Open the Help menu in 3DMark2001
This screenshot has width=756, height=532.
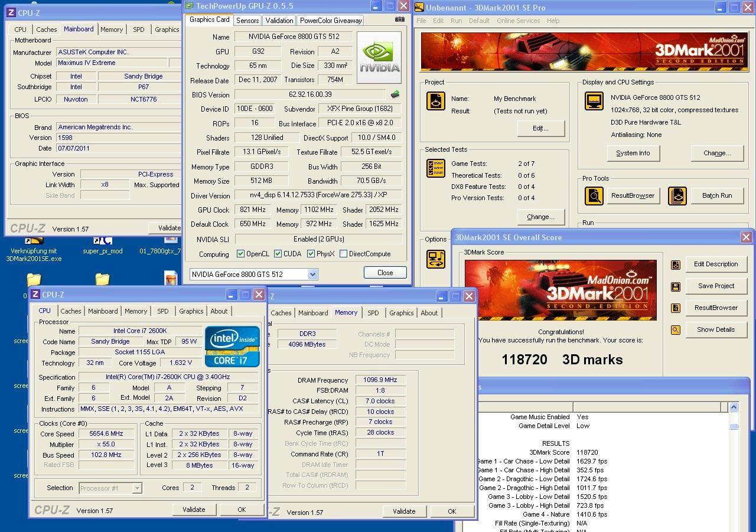pyautogui.click(x=553, y=21)
